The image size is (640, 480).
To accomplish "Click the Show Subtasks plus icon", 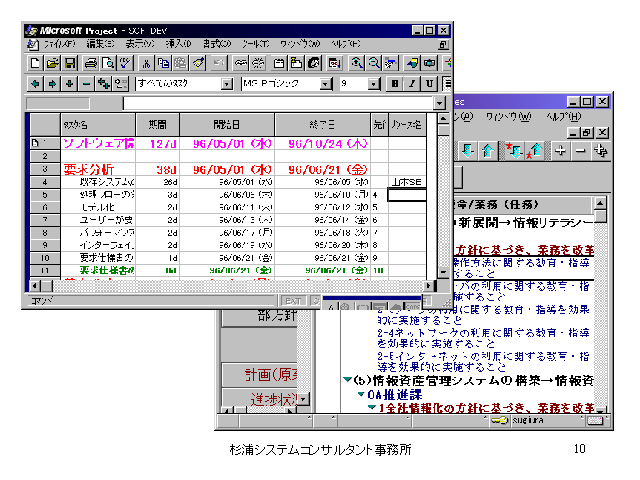I will 69,84.
